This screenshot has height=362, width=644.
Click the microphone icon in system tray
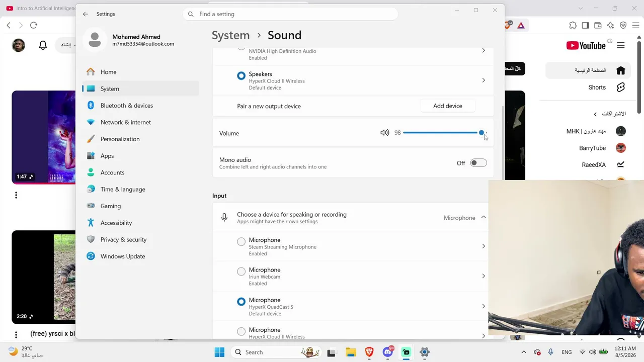(551, 352)
